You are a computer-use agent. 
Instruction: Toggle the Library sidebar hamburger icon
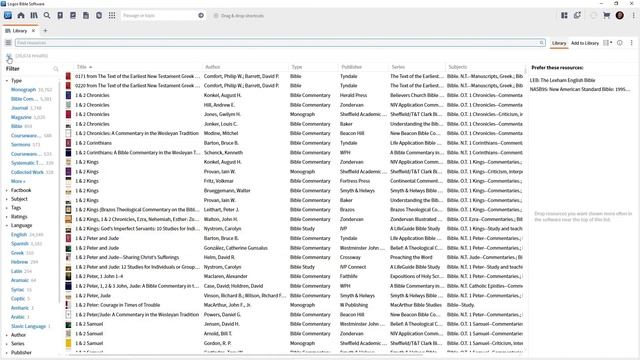point(8,42)
